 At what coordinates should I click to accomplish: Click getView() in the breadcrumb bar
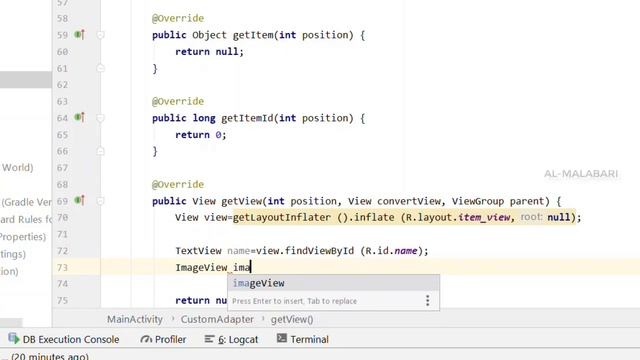tap(292, 319)
